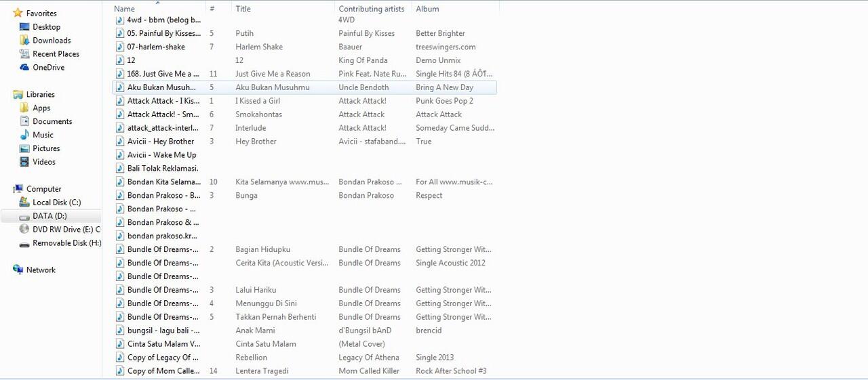Click the audio icon beside Bali Tolak Reklamasi

pos(120,169)
